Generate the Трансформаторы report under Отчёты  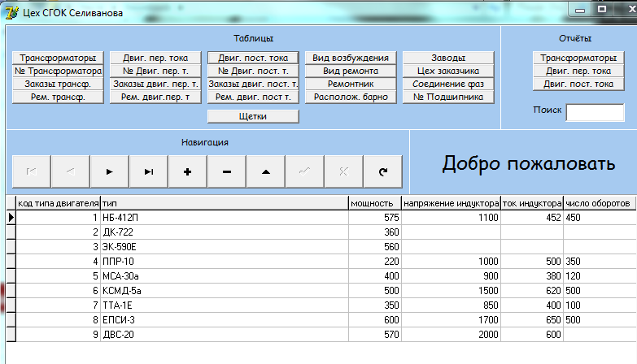(x=578, y=58)
